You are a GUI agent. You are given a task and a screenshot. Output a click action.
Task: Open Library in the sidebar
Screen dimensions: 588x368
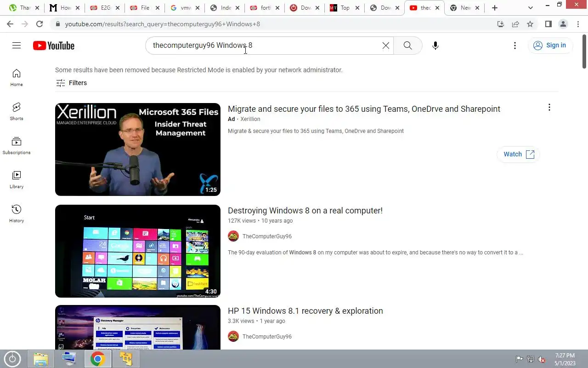pyautogui.click(x=17, y=180)
